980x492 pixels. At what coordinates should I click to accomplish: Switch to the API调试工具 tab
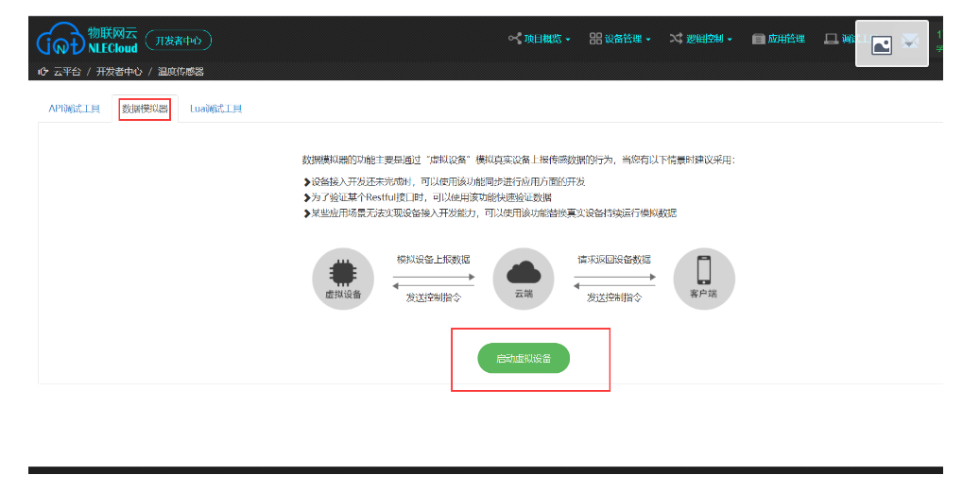75,109
